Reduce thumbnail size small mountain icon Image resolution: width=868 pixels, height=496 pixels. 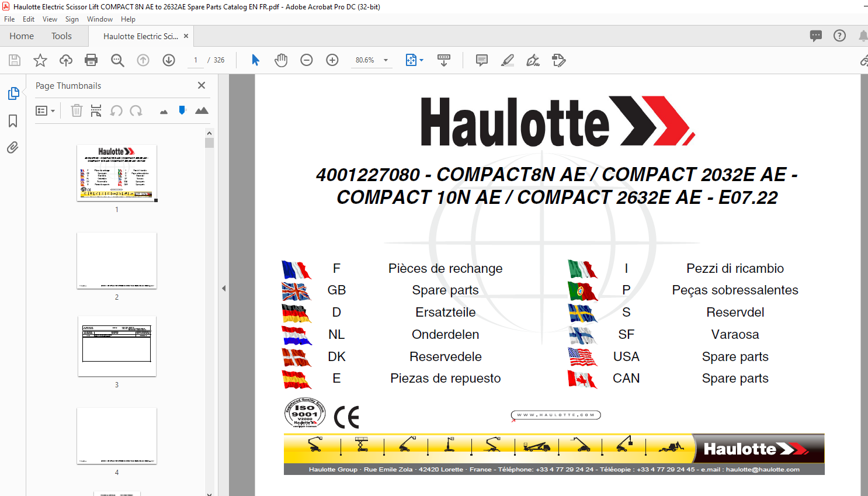click(164, 112)
